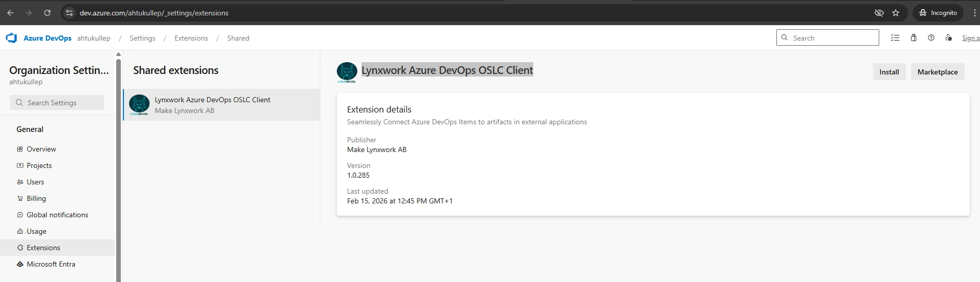Click the magnifier icon in header Search box
The image size is (980, 282).
tap(785, 37)
